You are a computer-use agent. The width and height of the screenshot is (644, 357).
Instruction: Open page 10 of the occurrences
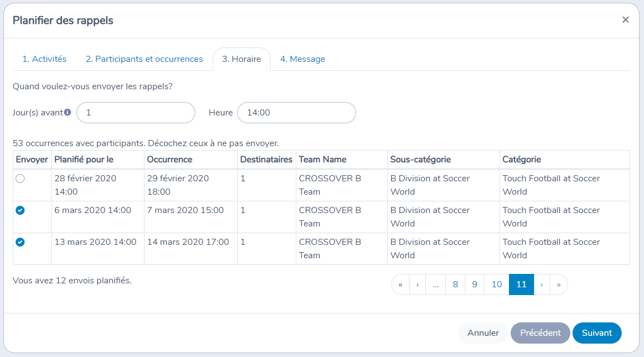coord(497,284)
